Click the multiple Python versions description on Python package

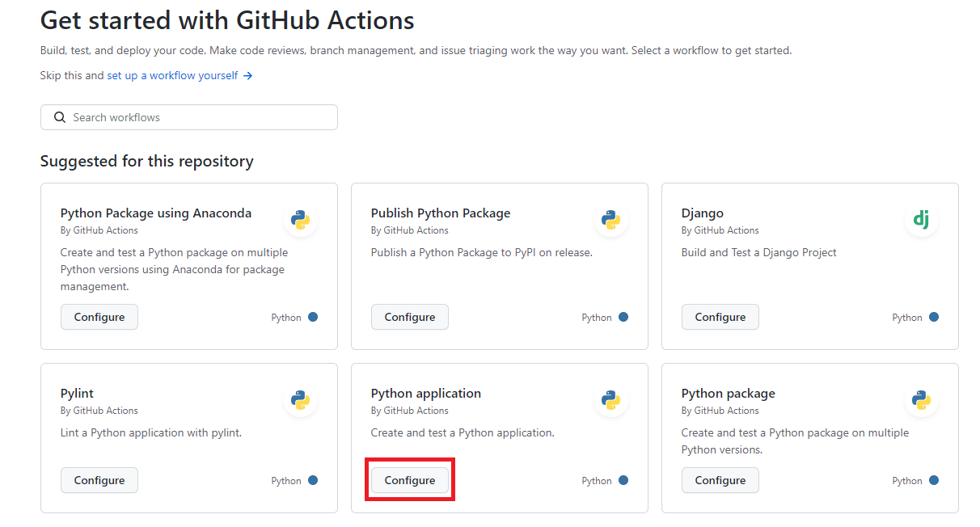795,441
